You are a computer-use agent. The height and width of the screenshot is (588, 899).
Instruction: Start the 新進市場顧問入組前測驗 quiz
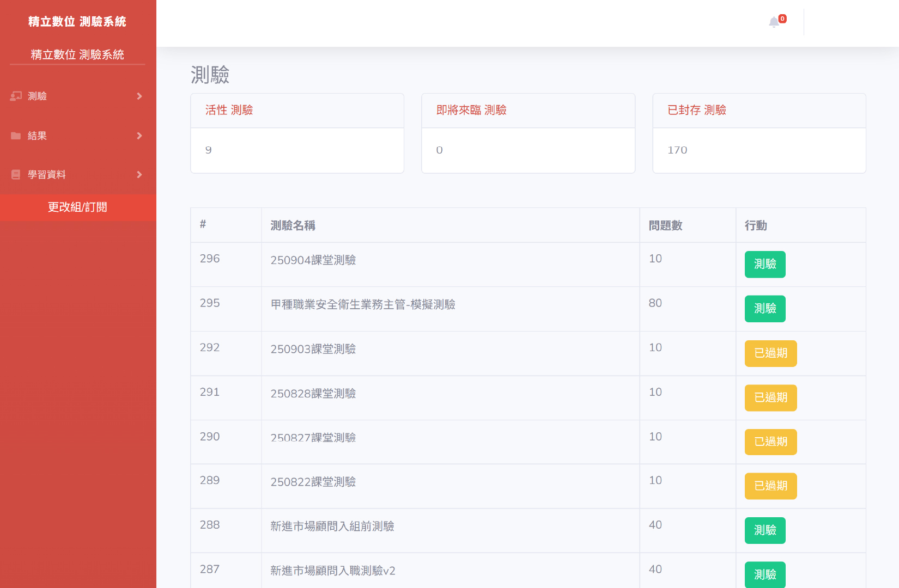(764, 530)
